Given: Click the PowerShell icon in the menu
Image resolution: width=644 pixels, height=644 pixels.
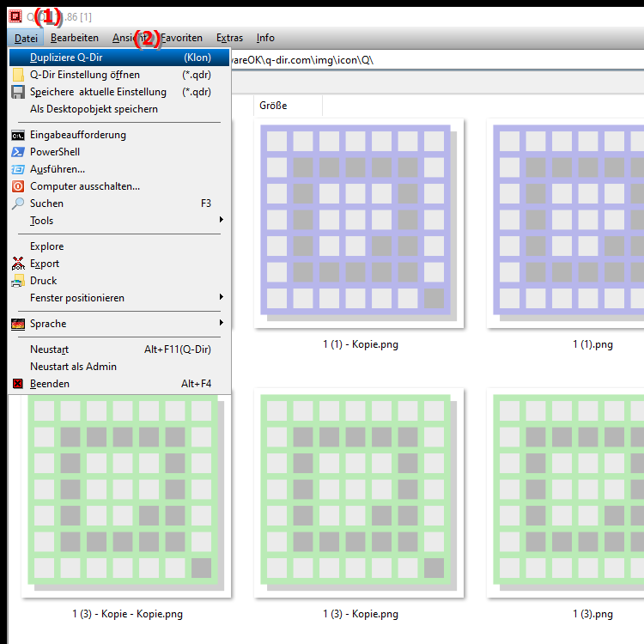Looking at the screenshot, I should 18,152.
